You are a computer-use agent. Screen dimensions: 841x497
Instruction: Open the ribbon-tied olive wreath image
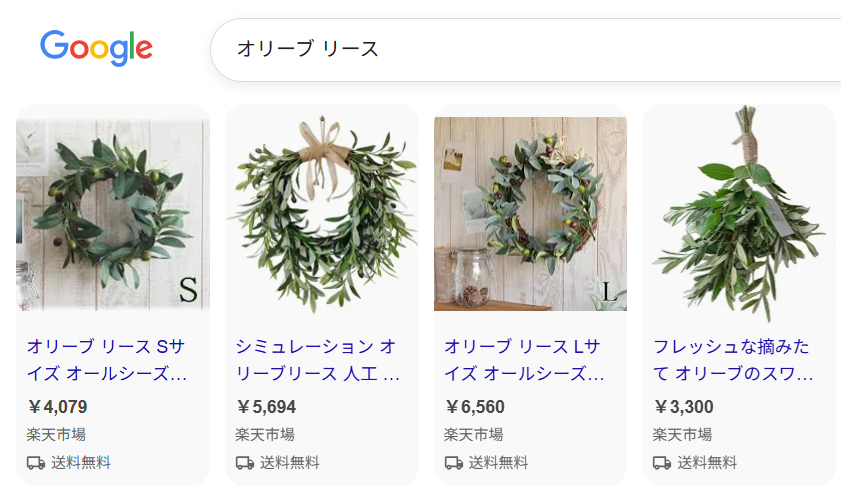322,214
